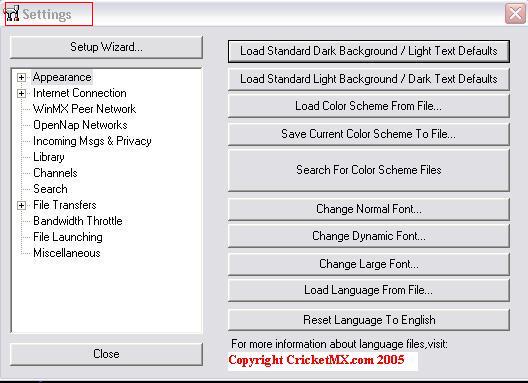528x383 pixels.
Task: Open OpenNap Networks settings
Action: 80,125
